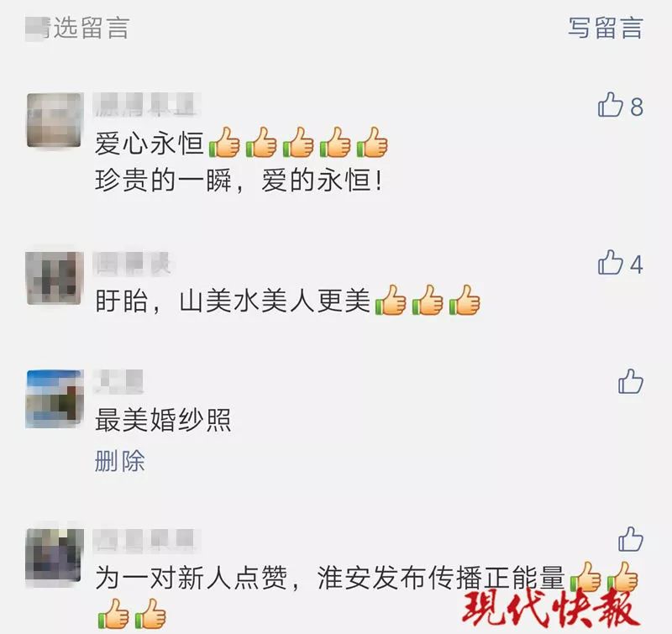Screen dimensions: 672x634
Task: Click the red 现代快报 watermark
Action: tap(551, 608)
